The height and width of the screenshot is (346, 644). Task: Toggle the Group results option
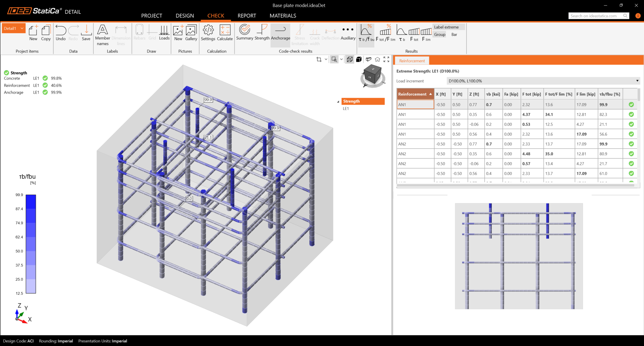tap(440, 35)
